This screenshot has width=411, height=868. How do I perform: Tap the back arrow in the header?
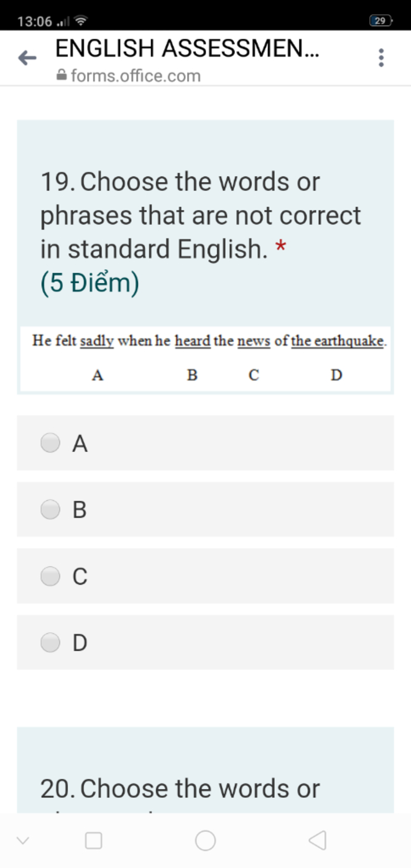[x=27, y=58]
